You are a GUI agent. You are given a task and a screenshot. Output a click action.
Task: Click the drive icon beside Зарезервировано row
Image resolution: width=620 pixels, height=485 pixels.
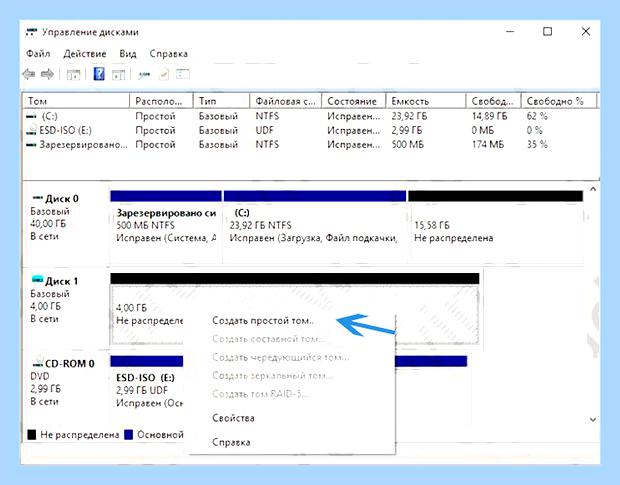(x=31, y=145)
